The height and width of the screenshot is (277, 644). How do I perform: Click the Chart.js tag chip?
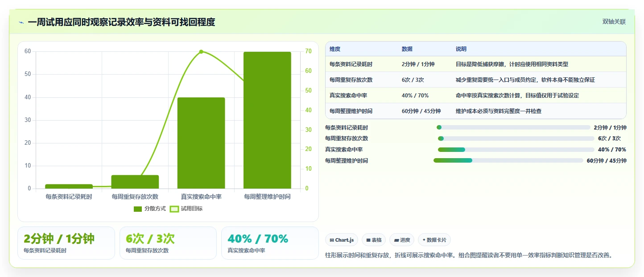pyautogui.click(x=342, y=240)
